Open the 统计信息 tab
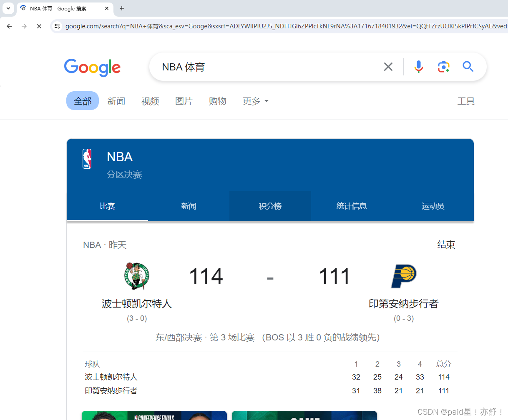This screenshot has height=420, width=508. pyautogui.click(x=352, y=206)
